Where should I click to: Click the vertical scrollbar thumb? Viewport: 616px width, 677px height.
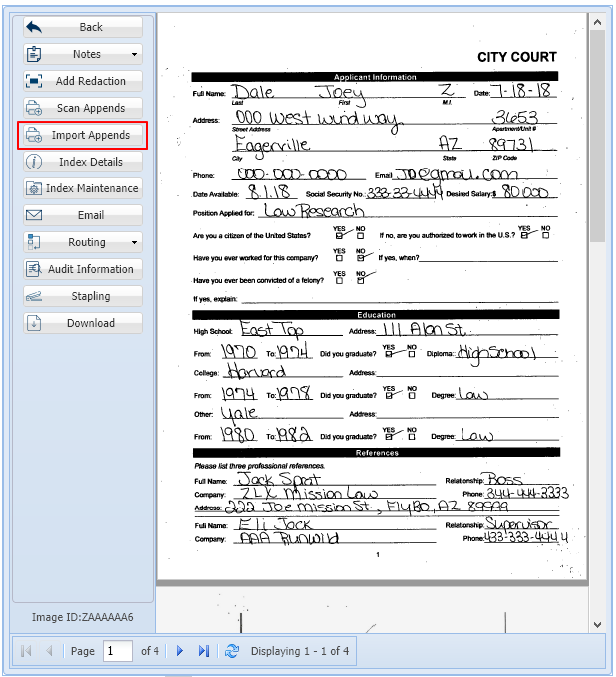pos(597,136)
